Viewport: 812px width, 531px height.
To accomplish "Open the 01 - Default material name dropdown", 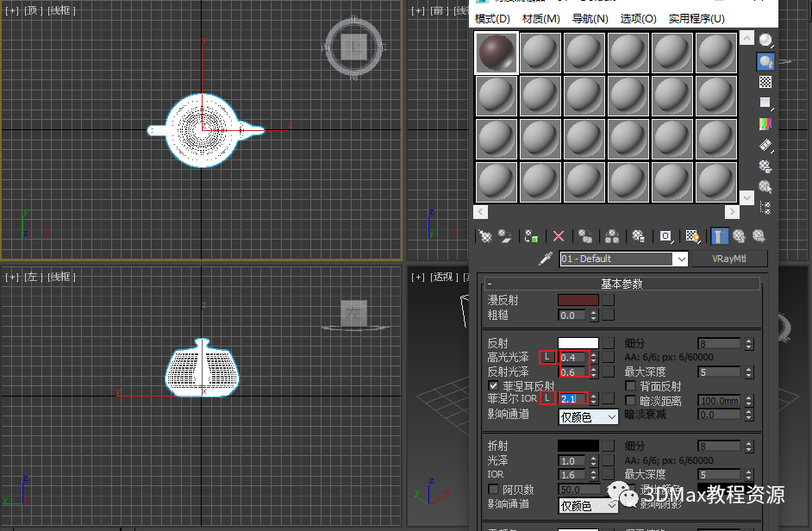I will click(x=681, y=259).
